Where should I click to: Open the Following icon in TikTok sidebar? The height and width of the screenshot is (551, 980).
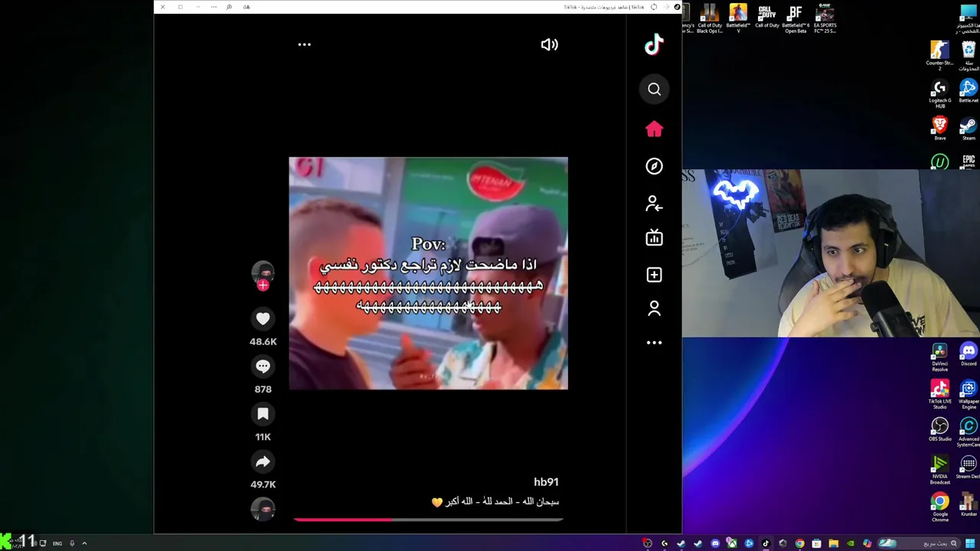[x=654, y=203]
